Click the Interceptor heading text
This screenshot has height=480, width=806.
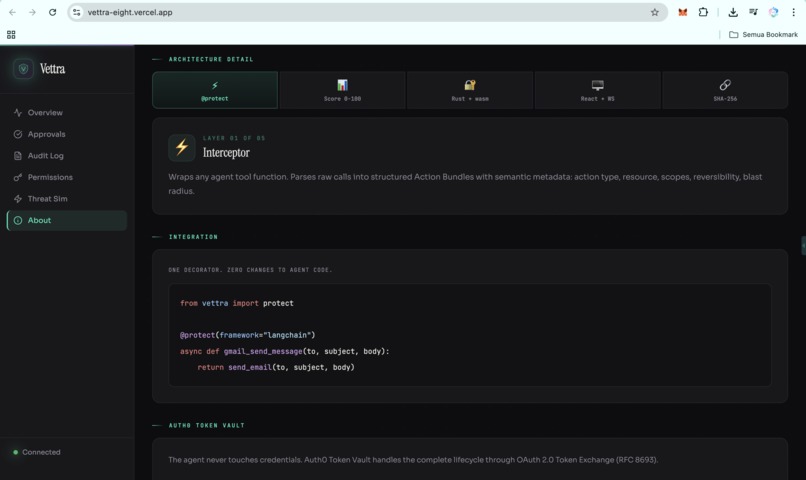pyautogui.click(x=226, y=153)
